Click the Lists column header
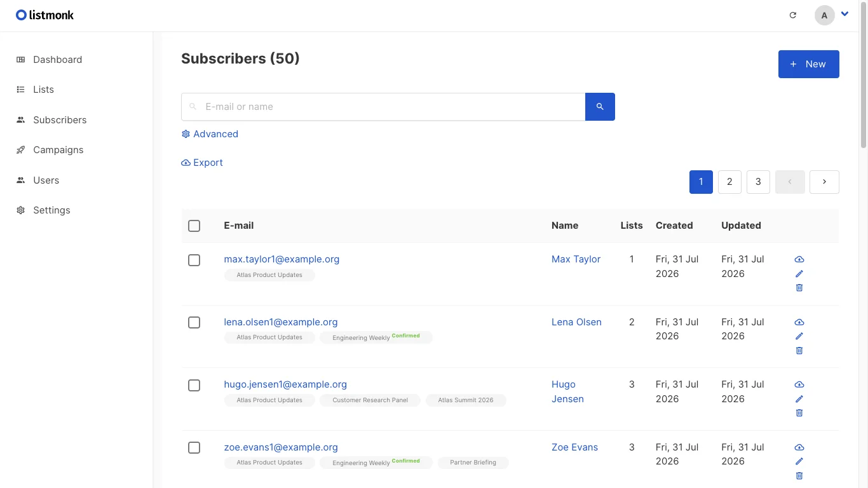The height and width of the screenshot is (488, 868). (632, 226)
